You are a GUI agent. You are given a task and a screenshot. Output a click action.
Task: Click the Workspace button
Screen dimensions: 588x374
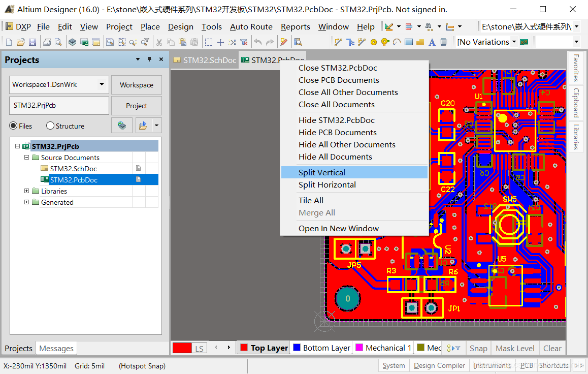[x=136, y=85]
